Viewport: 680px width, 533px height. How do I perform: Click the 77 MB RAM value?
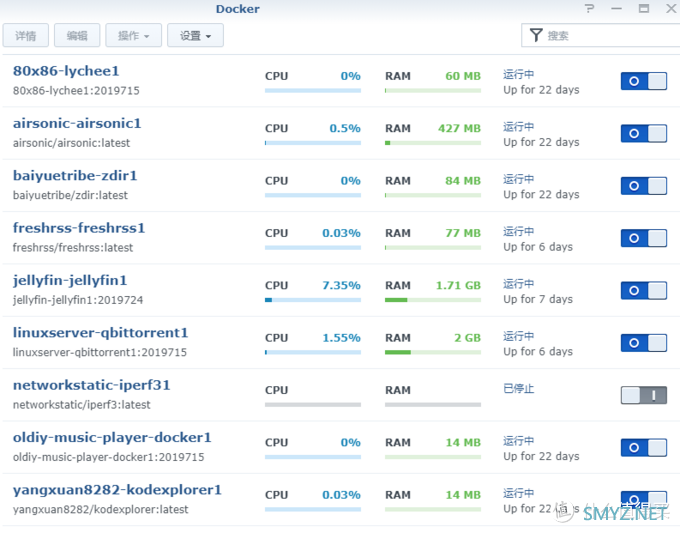[463, 233]
